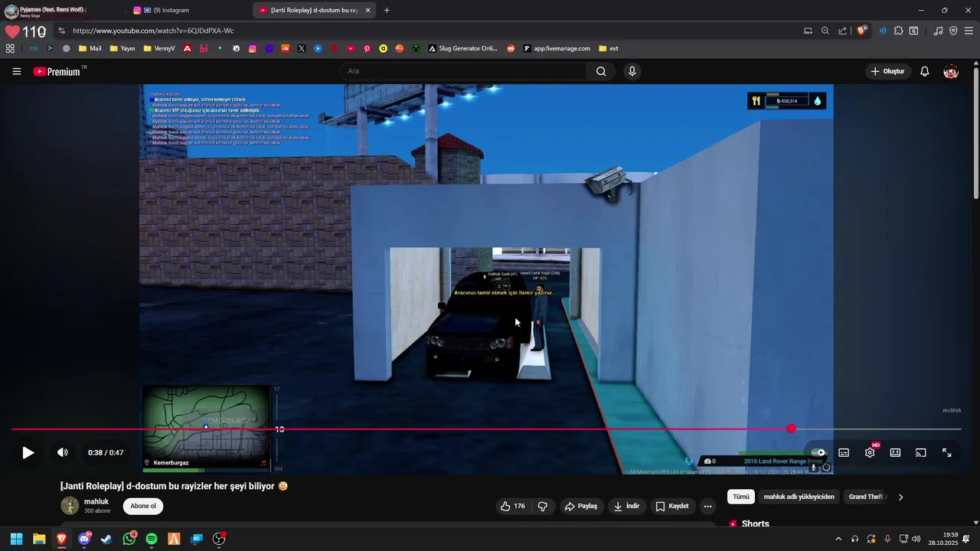Open the browser main menu
980x551 pixels.
(969, 31)
